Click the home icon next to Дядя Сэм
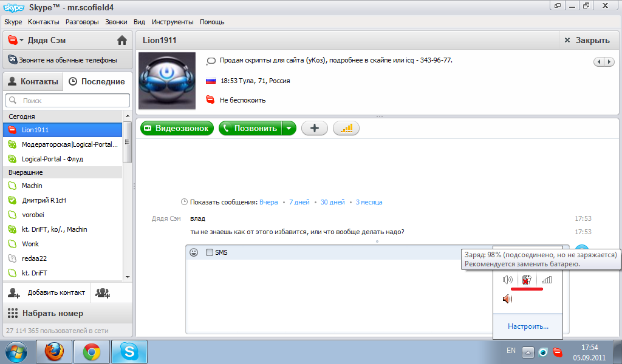Screen dimensions: 622x364 121,41
